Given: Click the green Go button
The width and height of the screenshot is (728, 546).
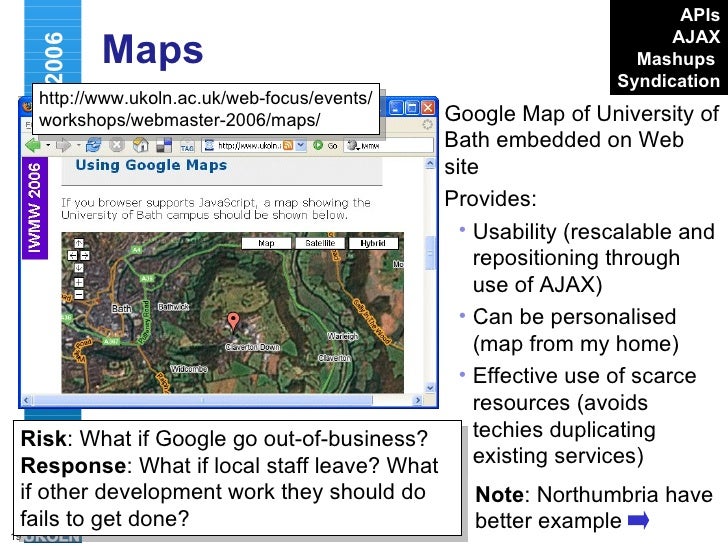Looking at the screenshot, I should pos(325,145).
